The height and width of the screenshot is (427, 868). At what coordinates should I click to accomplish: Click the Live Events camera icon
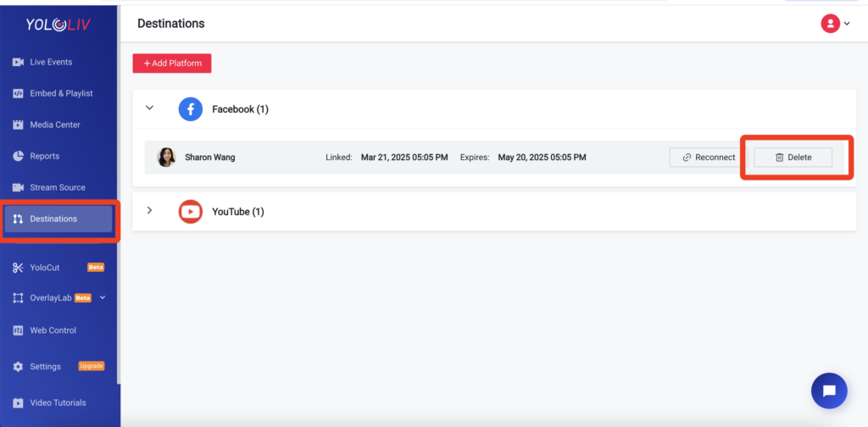click(18, 62)
